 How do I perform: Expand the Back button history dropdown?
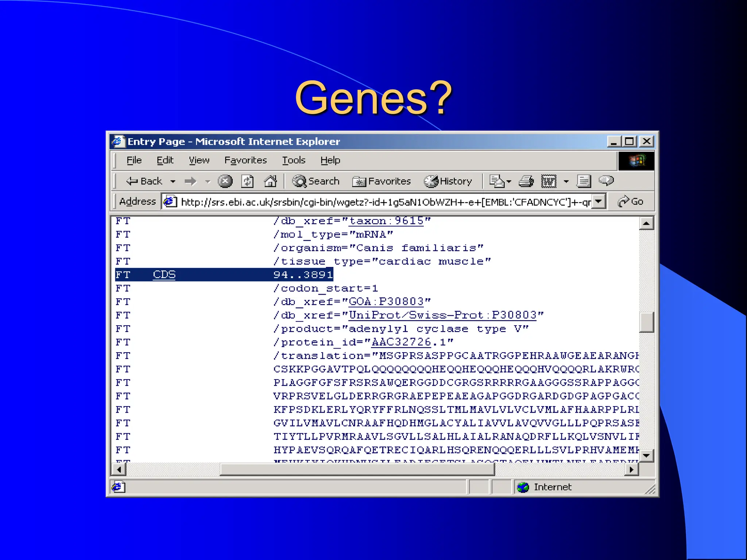(173, 181)
